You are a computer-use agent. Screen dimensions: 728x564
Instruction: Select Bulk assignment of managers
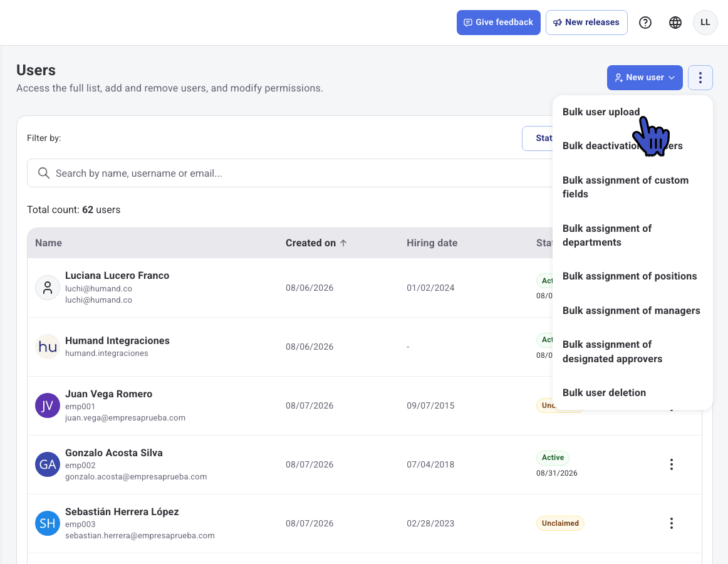[x=631, y=311]
